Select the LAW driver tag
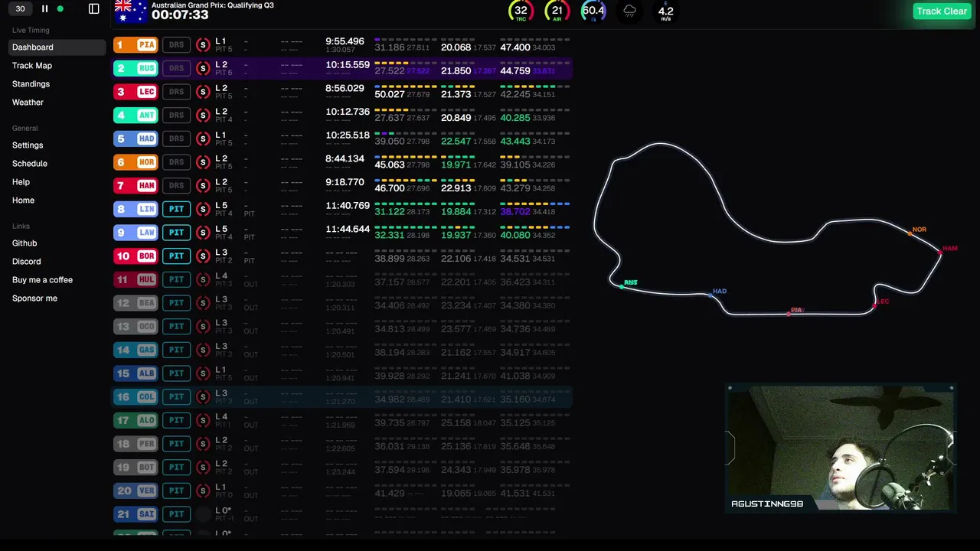 coord(136,233)
